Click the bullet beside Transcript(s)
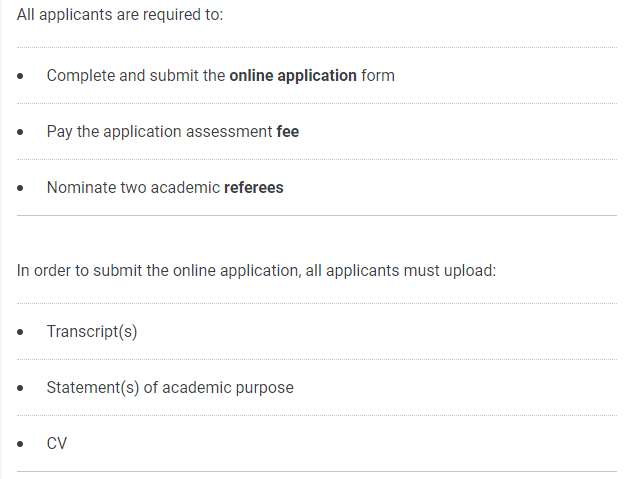This screenshot has width=632, height=479. 20,332
